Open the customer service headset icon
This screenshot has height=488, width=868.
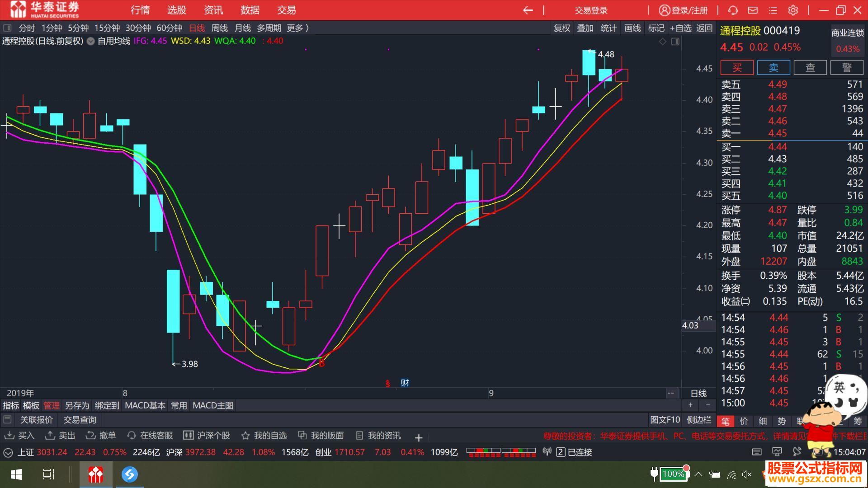[733, 10]
